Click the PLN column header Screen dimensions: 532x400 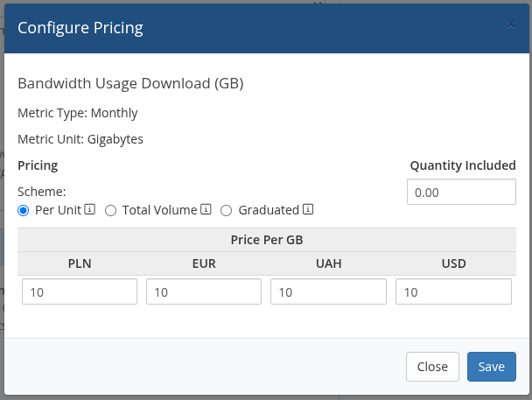coord(80,263)
